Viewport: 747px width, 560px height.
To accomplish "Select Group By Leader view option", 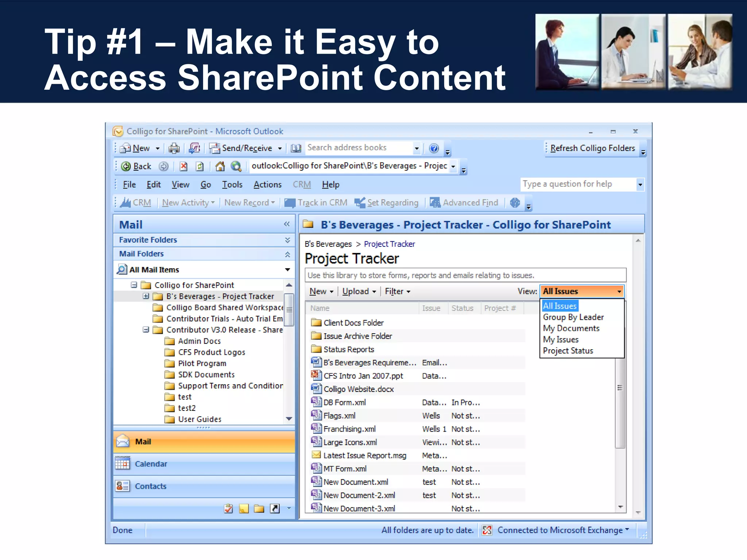I will pyautogui.click(x=573, y=317).
